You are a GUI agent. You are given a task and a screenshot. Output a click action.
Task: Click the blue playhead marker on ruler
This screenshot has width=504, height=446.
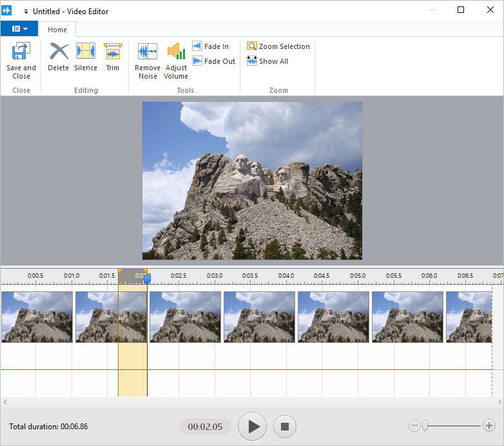tap(147, 279)
